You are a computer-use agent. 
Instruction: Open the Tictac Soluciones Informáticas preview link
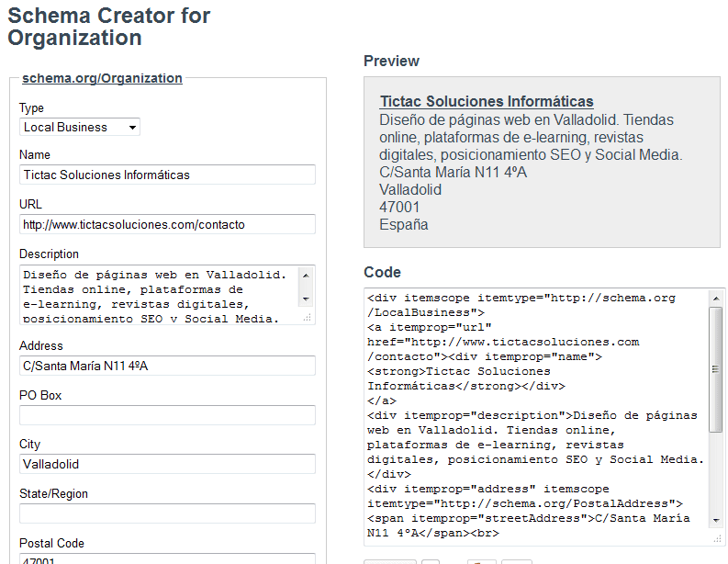click(x=487, y=101)
